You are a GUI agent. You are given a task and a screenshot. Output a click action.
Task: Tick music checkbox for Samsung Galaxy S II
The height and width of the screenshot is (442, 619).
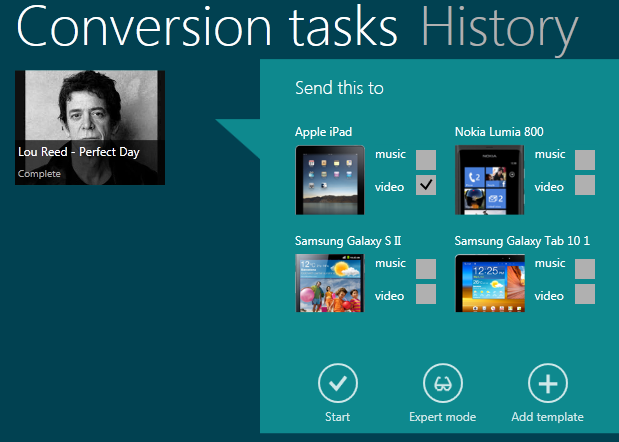tap(426, 269)
